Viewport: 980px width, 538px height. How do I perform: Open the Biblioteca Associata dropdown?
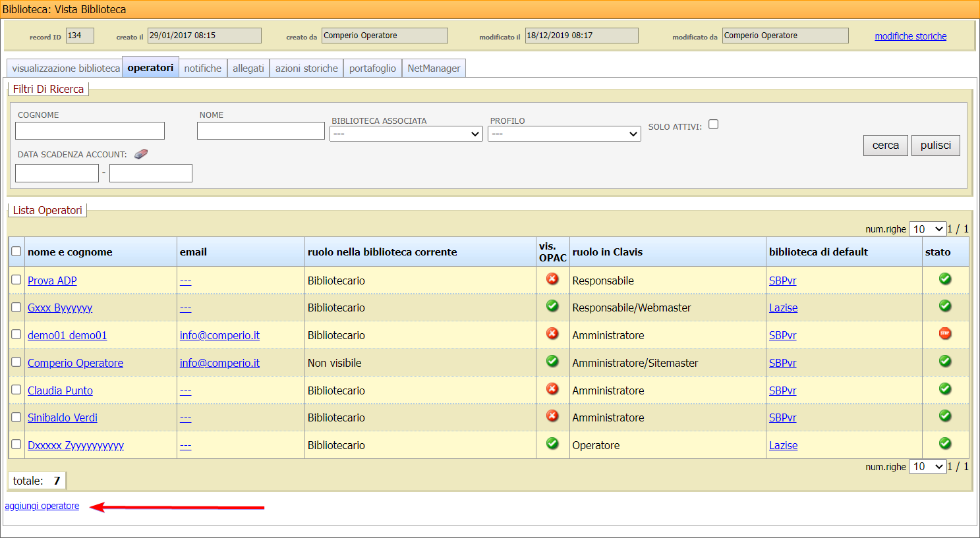click(x=406, y=134)
